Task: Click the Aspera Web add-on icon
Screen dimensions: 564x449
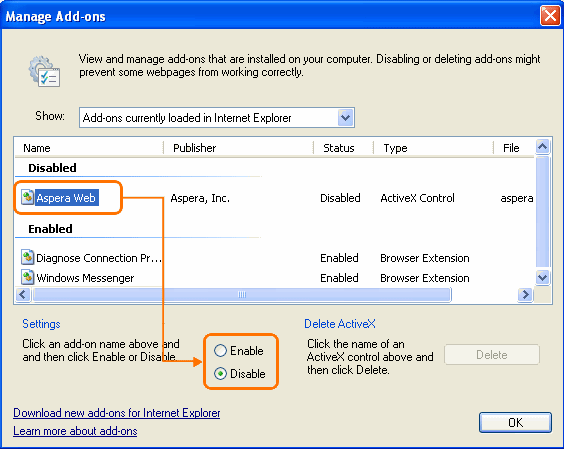Action: [27, 197]
